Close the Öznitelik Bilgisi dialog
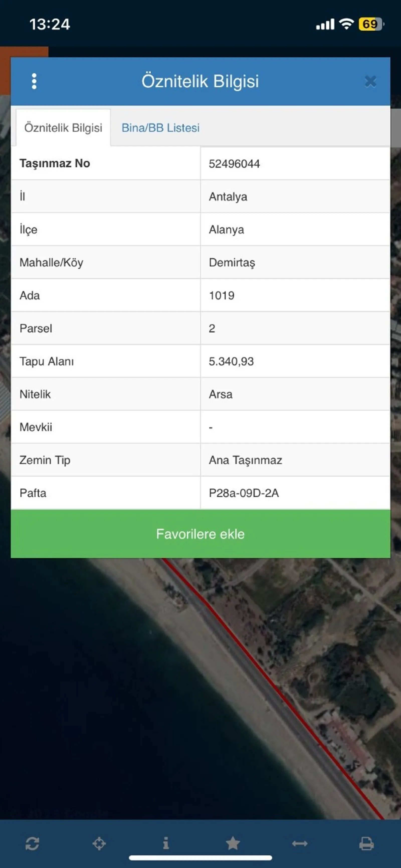401x868 pixels. 370,81
